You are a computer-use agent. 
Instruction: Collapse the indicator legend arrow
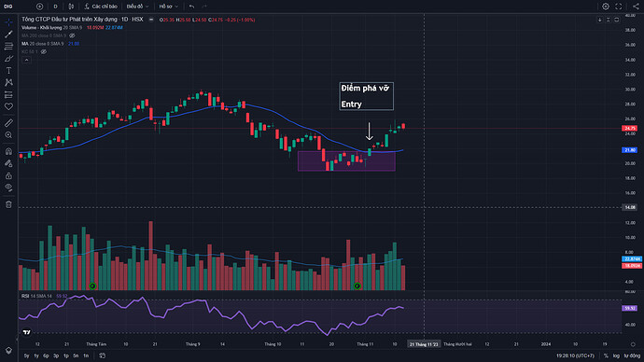26,60
